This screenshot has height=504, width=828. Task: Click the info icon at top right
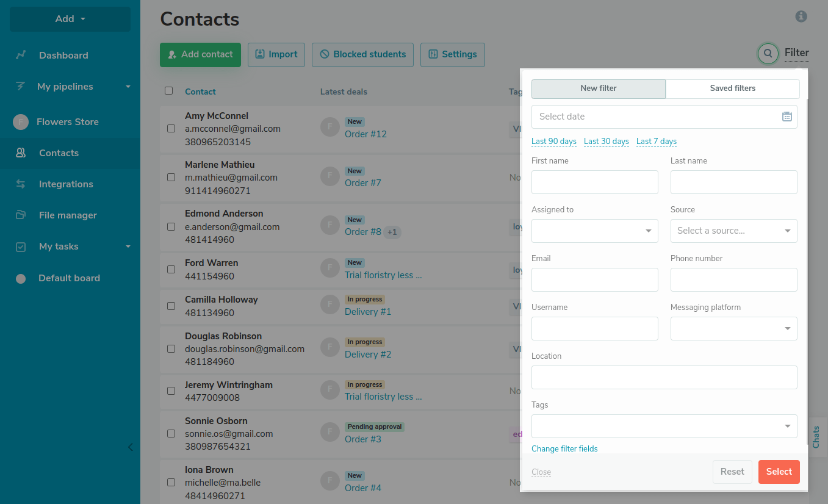801,16
